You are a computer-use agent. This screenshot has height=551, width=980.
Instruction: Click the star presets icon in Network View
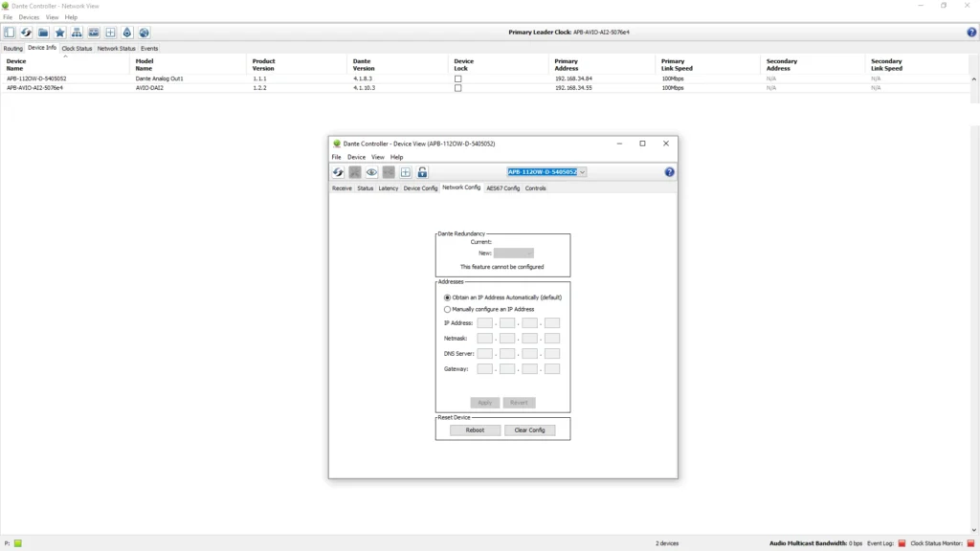pos(60,33)
